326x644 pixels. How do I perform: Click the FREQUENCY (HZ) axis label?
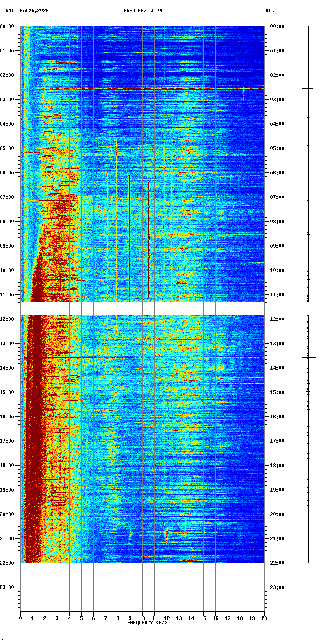tap(147, 623)
